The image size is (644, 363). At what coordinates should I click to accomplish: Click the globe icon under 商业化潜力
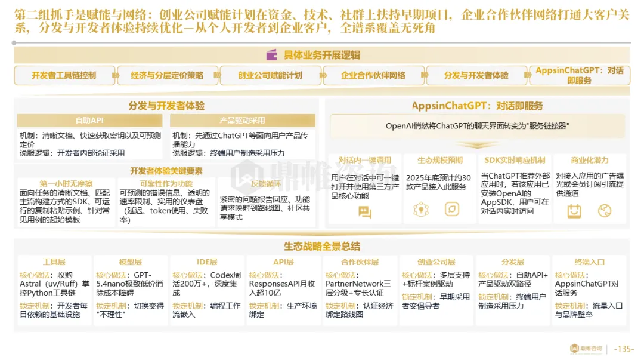pos(605,211)
